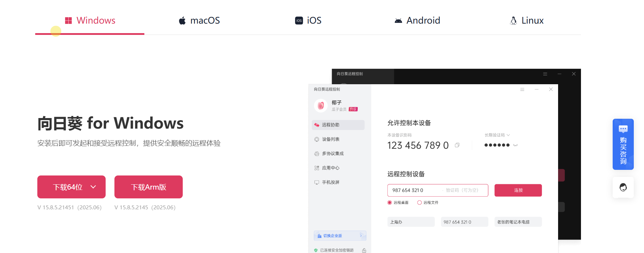Select the Android tab

(417, 20)
